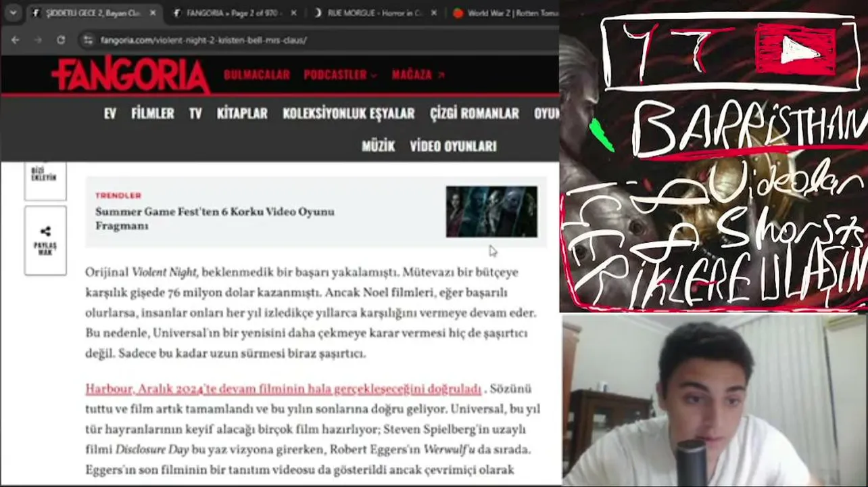Click the Disclosure Day italic film title
This screenshot has width=868, height=487.
tap(152, 450)
